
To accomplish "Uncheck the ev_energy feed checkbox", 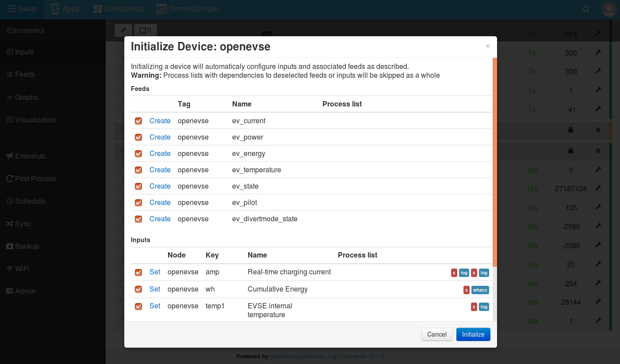I will (x=138, y=154).
